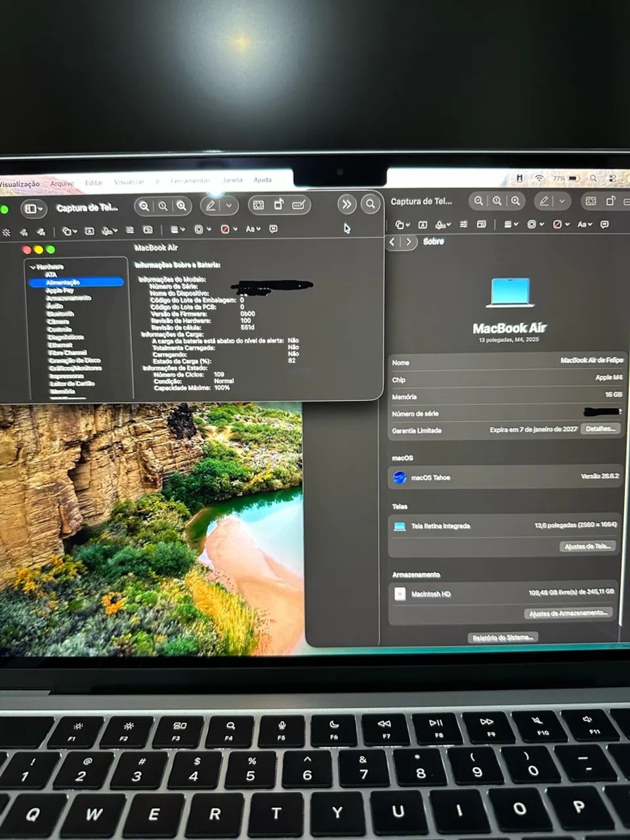Add a note bubble from right markup bar
Screen dimensions: 630x840
604,224
